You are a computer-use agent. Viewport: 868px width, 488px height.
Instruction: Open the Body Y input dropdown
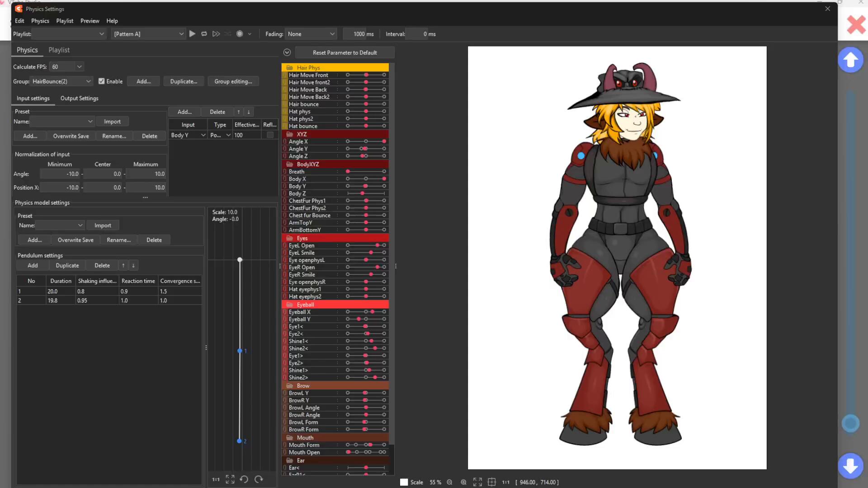pyautogui.click(x=188, y=135)
